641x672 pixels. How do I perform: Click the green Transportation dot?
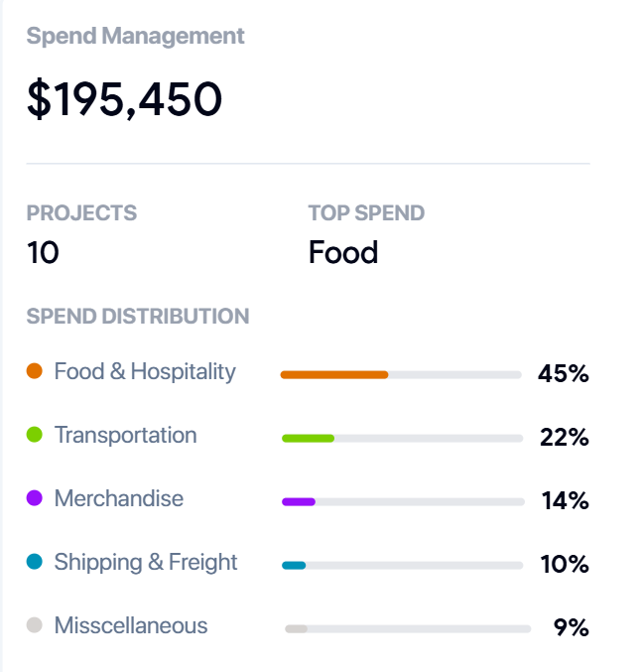point(35,435)
